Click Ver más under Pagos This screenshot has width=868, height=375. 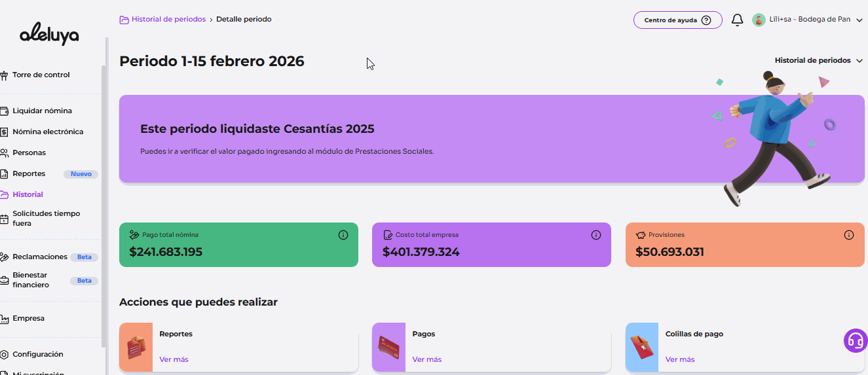tap(427, 359)
